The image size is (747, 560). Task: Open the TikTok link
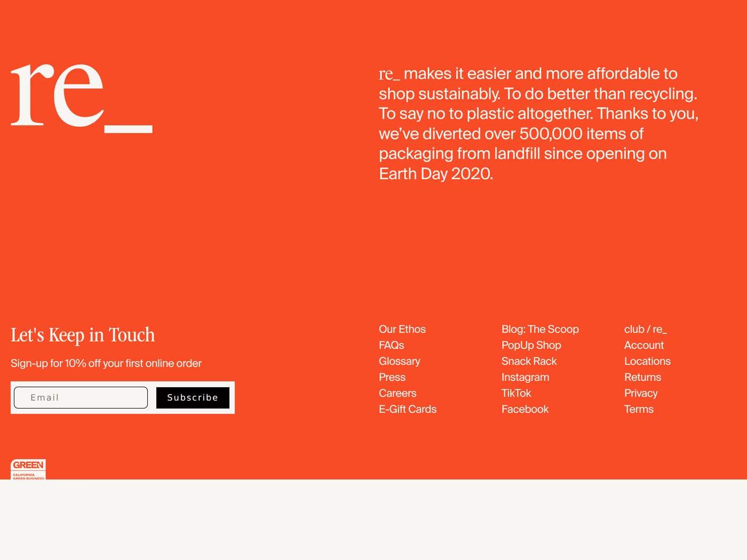point(516,393)
